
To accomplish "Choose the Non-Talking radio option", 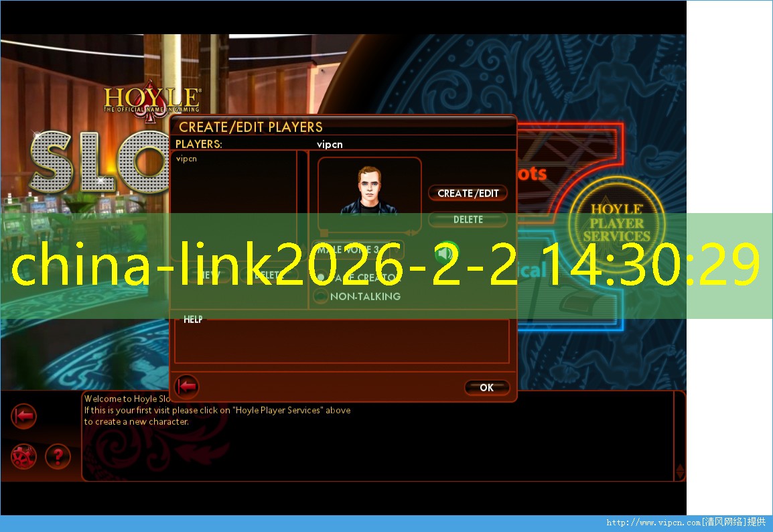I will pos(322,296).
